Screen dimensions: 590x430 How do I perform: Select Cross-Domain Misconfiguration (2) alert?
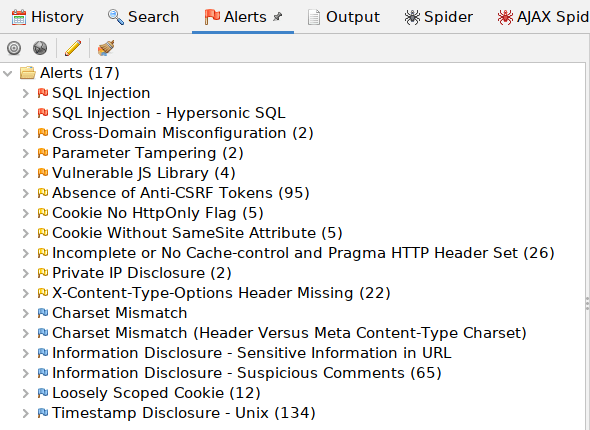tap(183, 133)
